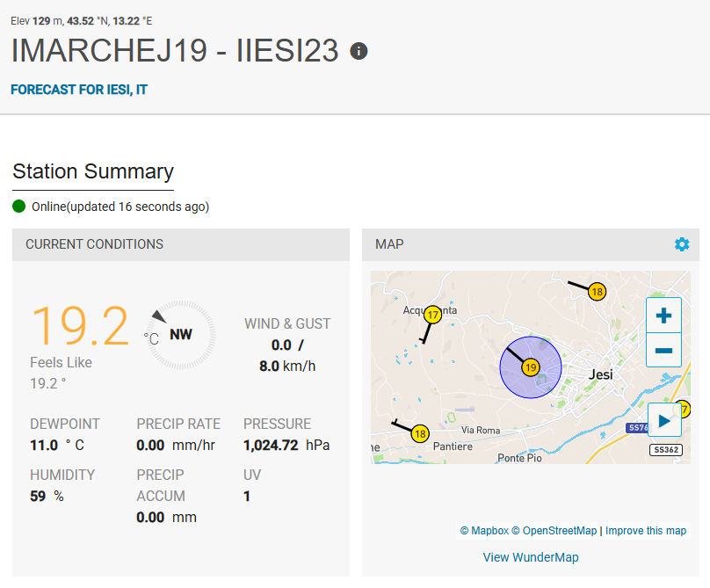The width and height of the screenshot is (710, 588).
Task: Click the Jesi town label on map
Action: (601, 374)
